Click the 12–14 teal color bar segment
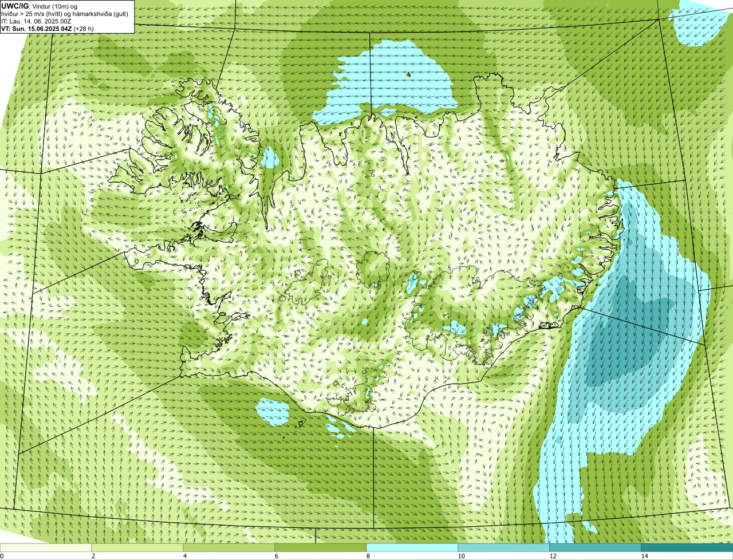The width and height of the screenshot is (733, 560). click(x=596, y=547)
